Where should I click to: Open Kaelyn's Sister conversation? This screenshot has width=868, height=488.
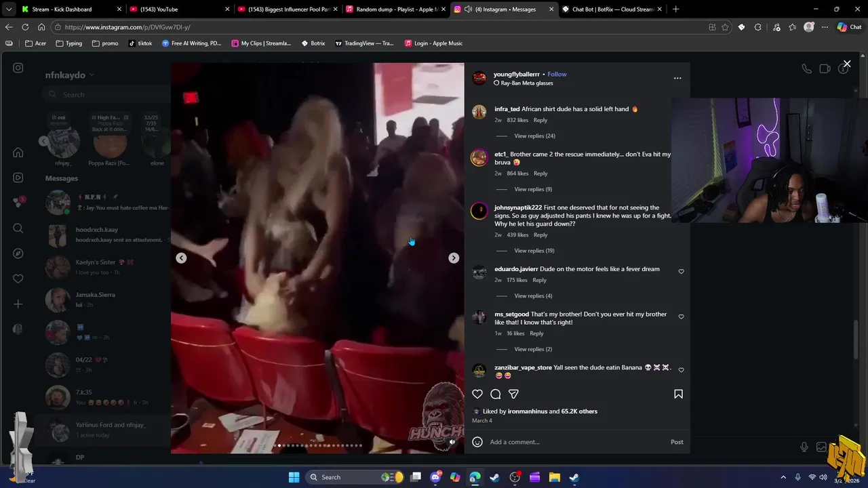105,267
